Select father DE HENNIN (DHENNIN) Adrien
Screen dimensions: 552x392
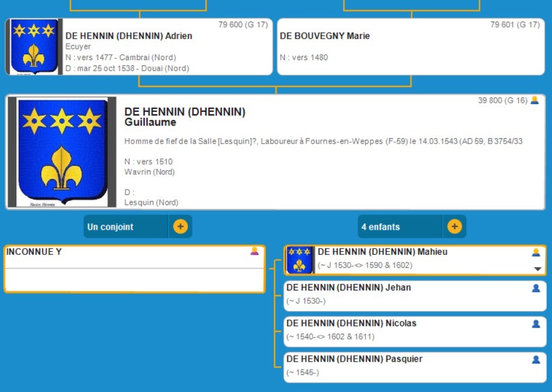(128, 36)
